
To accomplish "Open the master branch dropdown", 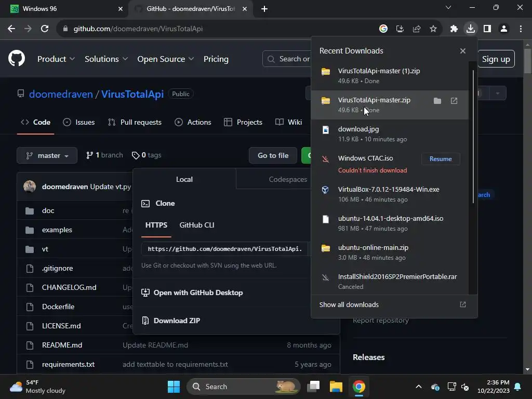I will tap(47, 155).
